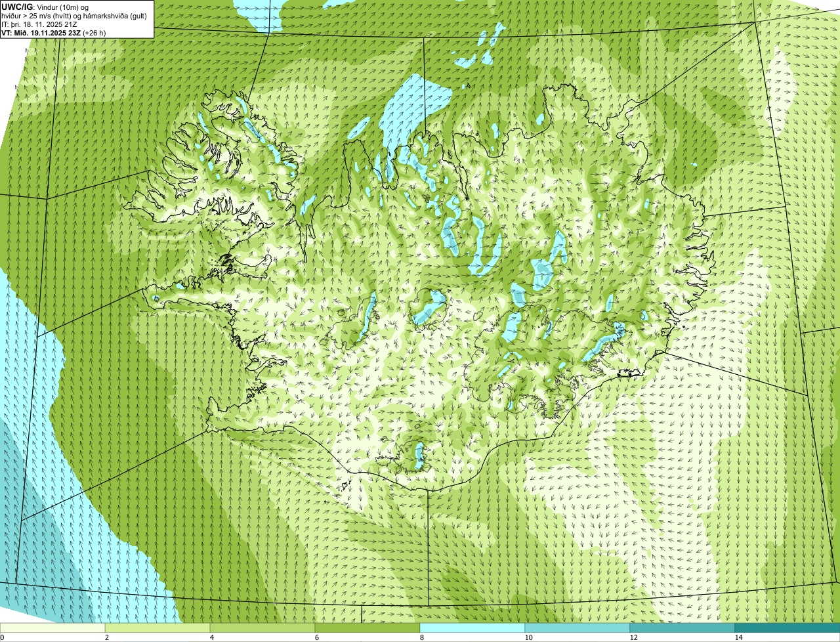
Task: Click the '0' tick label on the legend
Action: (2, 637)
